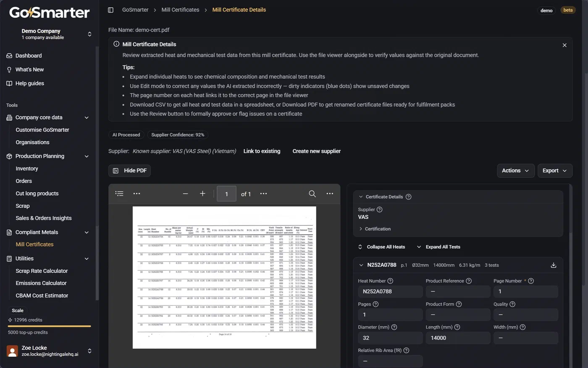Click the info icon beside Mill Certificate Details
Screen dimensions: 588x368
(116, 44)
